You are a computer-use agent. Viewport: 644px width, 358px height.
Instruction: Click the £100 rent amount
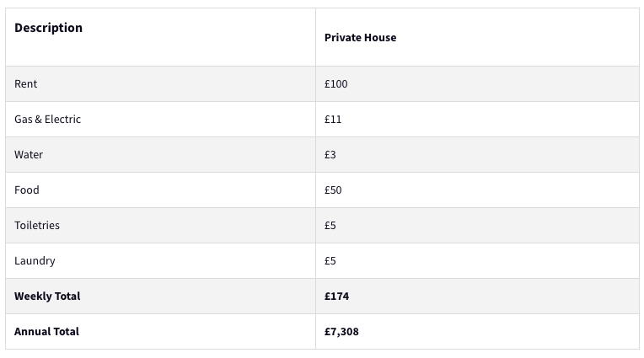336,84
